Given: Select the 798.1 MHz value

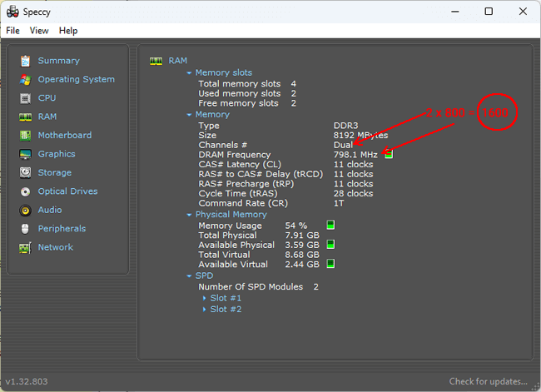Looking at the screenshot, I should coord(355,155).
